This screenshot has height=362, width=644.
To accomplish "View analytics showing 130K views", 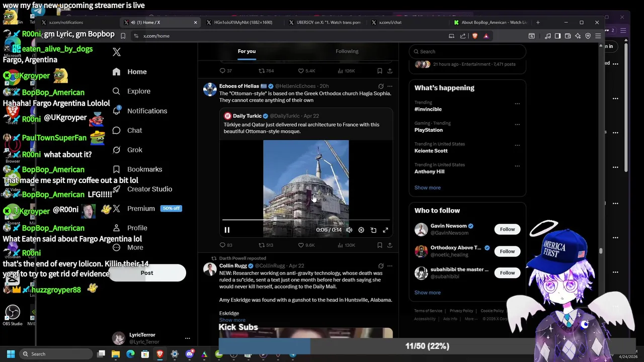I will [347, 245].
